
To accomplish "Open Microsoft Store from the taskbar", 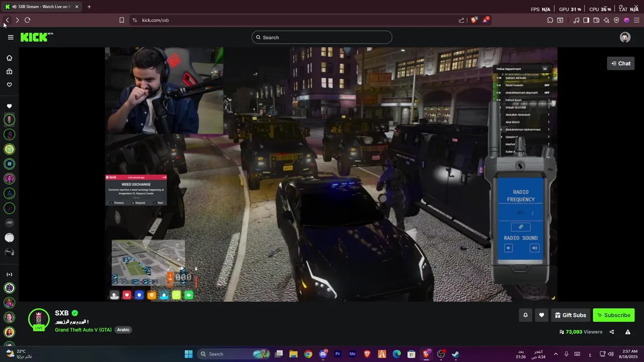I will 411,354.
